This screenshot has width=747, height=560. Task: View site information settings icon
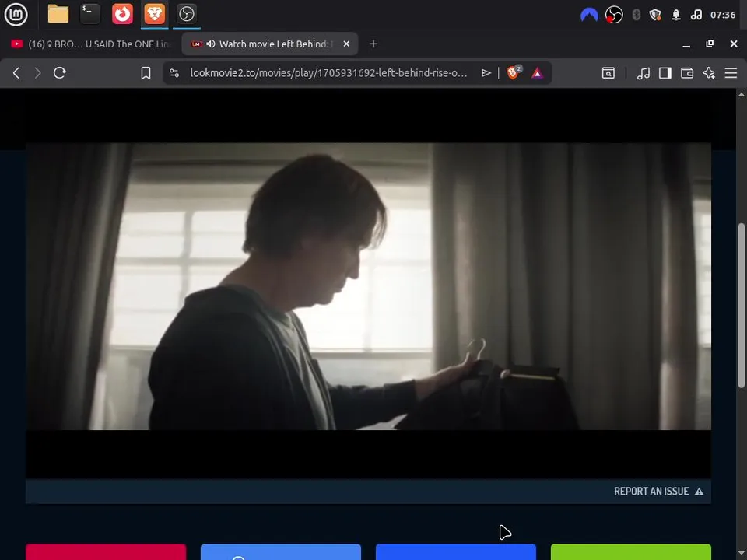[x=174, y=73]
